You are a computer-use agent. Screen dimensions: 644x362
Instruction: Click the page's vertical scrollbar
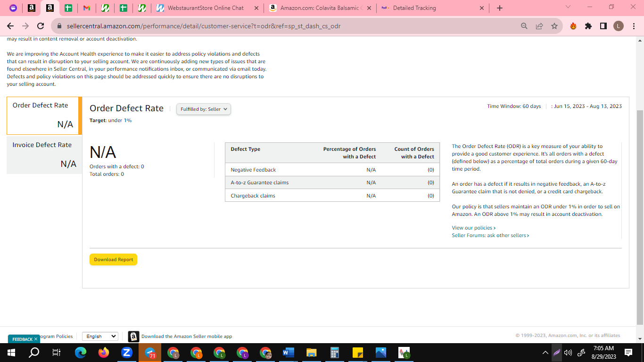(640, 217)
